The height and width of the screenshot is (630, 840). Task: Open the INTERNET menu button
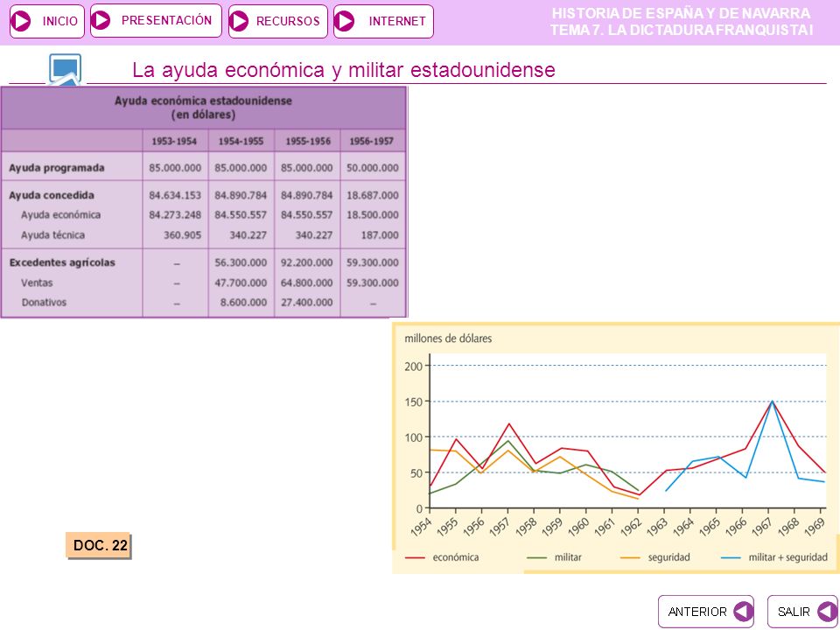coord(383,21)
